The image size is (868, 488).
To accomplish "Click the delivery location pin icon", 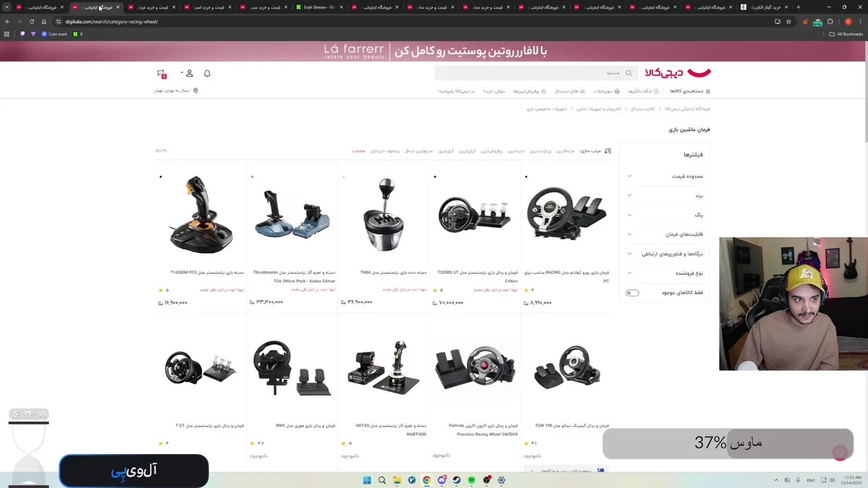I will point(195,90).
